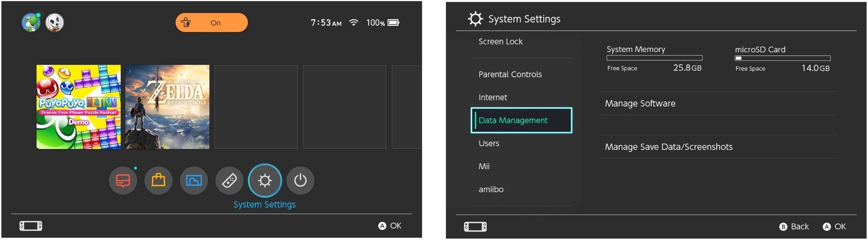
Task: Select the K.K. Slider dog user avatar
Action: [54, 22]
